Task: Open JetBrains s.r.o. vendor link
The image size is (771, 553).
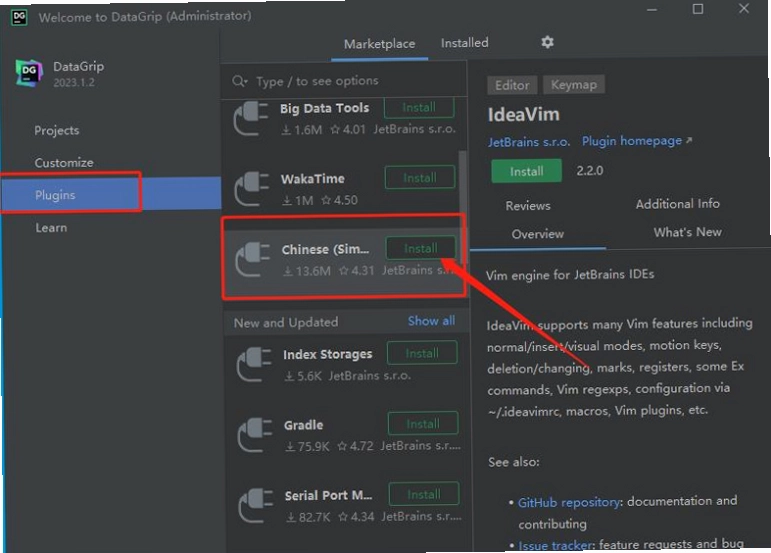Action: click(529, 142)
